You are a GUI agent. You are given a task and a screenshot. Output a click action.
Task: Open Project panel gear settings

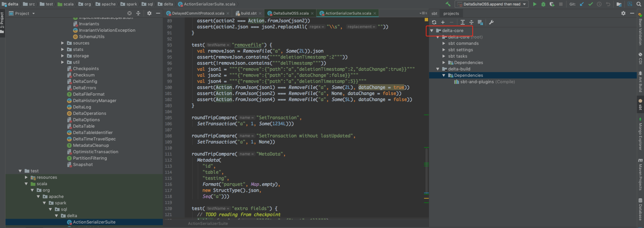pyautogui.click(x=149, y=13)
